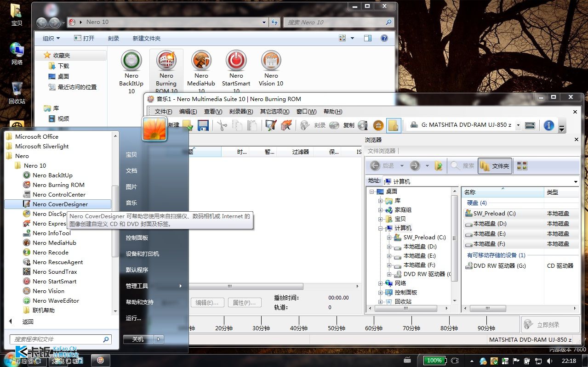The image size is (588, 367).
Task: Click the Nero Burning ROM taskbar button
Action: [101, 360]
